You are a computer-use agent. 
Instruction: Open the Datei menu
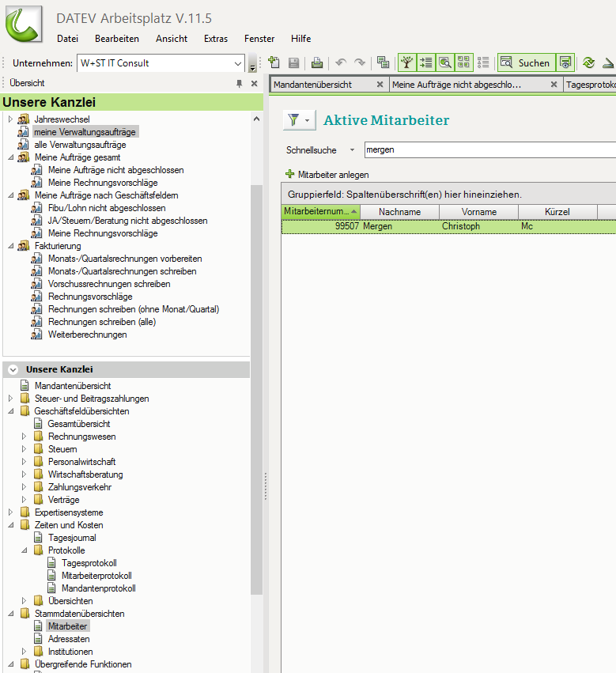(67, 39)
